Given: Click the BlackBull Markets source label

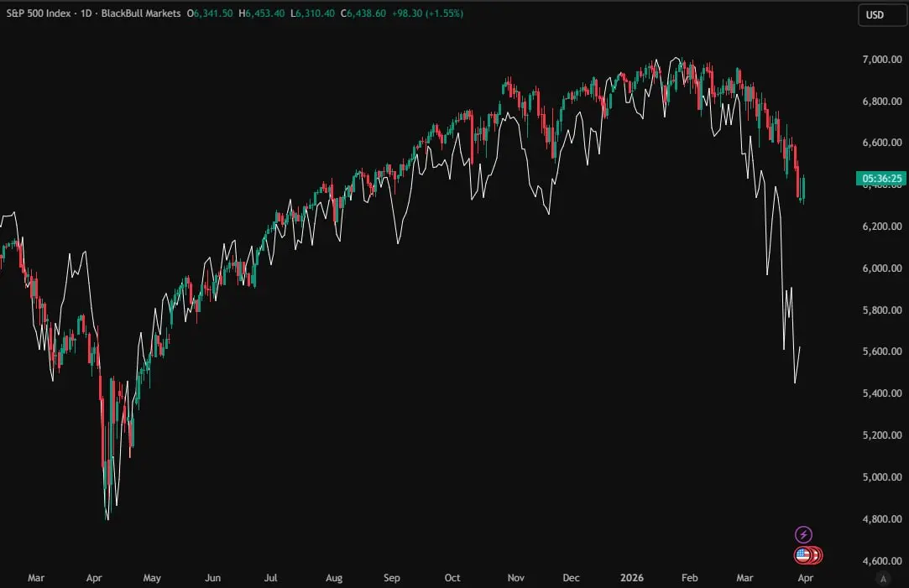Looking at the screenshot, I should click(141, 13).
